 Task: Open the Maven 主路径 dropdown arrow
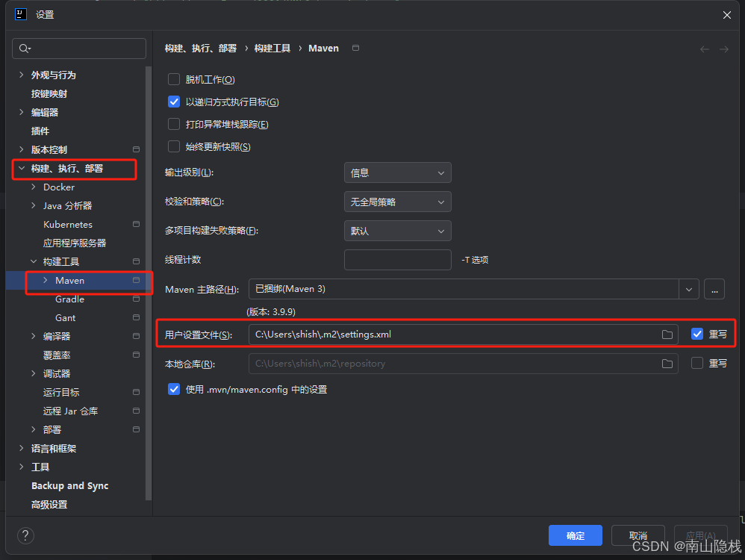click(689, 289)
